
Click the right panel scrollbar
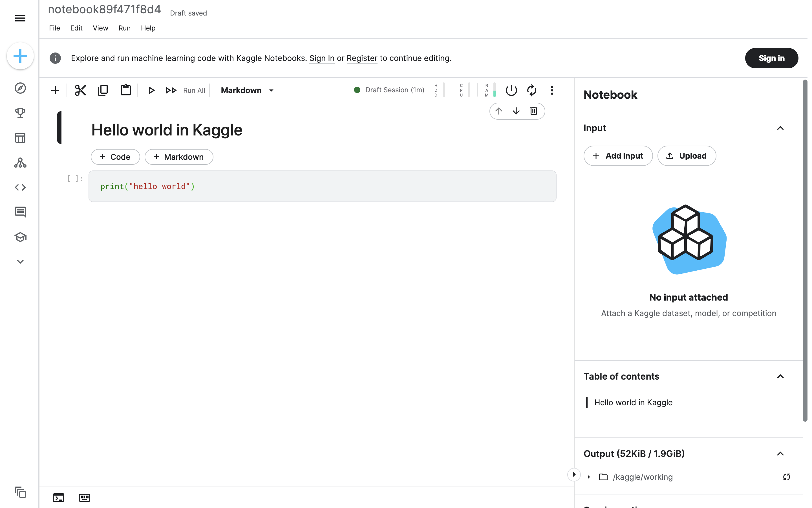(x=805, y=250)
